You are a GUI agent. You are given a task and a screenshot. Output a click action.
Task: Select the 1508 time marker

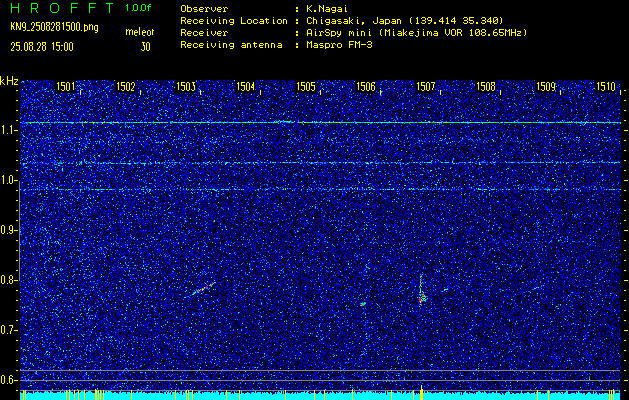(486, 87)
